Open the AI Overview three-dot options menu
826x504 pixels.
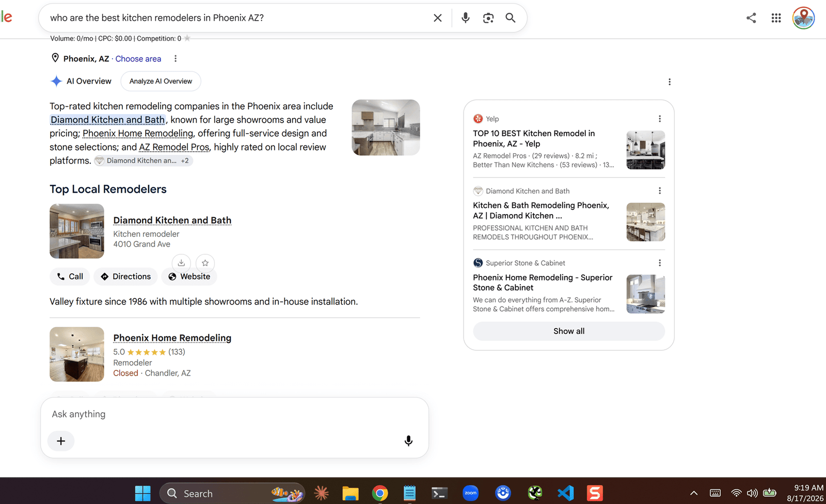[670, 82]
